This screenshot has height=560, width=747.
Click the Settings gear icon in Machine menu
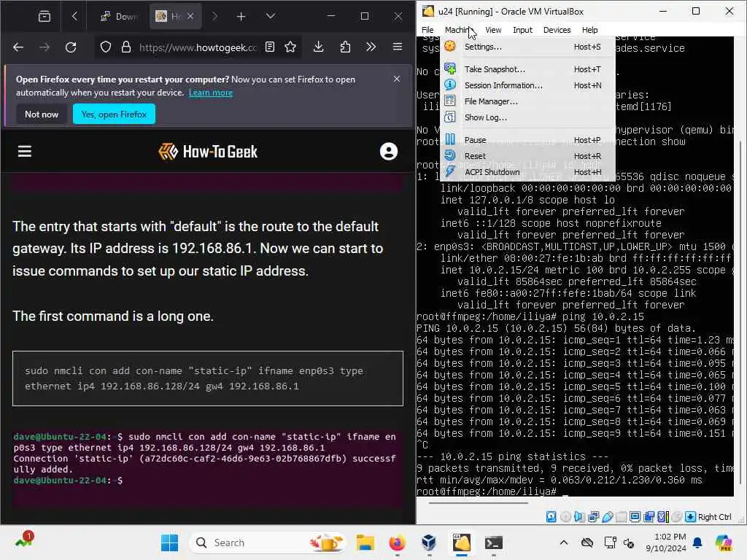(449, 46)
